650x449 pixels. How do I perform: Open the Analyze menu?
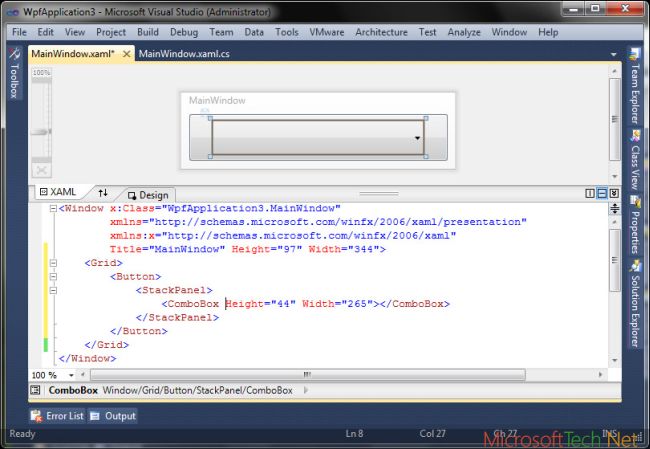[x=464, y=32]
